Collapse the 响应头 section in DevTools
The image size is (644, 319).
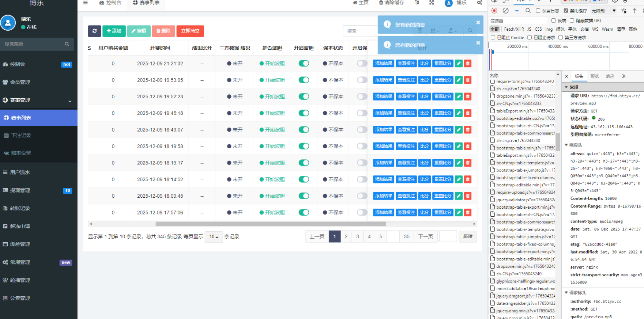pyautogui.click(x=566, y=145)
